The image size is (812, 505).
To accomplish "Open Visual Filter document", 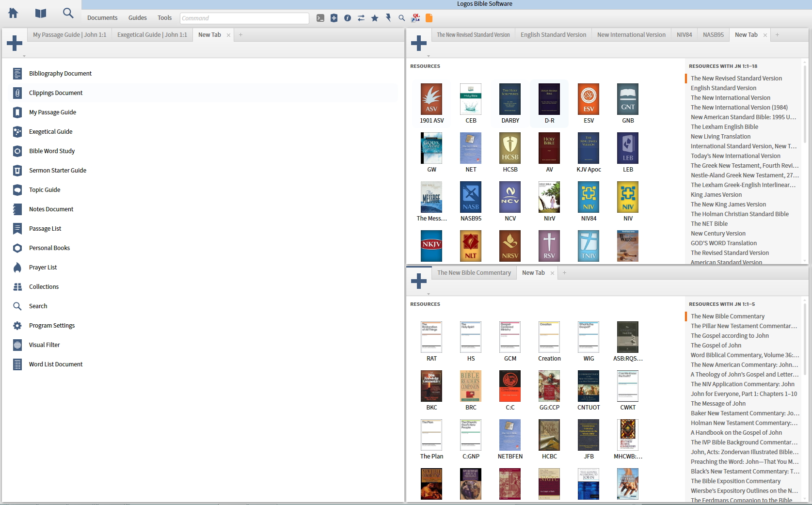I will 44,345.
